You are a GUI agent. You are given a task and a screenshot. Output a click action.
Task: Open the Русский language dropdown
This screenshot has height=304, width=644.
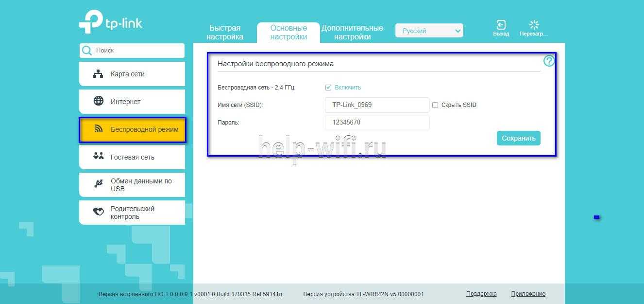pos(429,31)
